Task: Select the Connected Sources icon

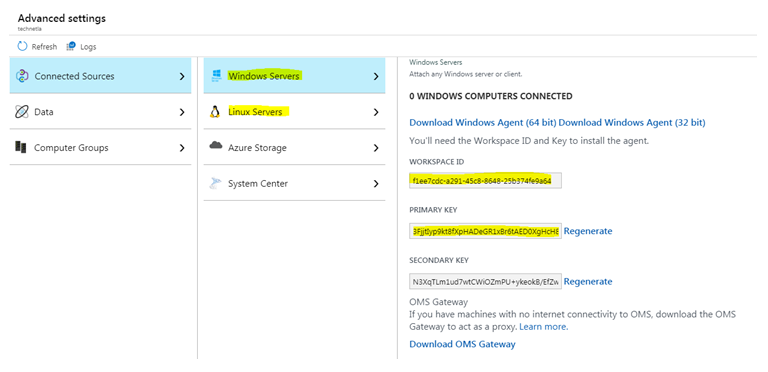Action: point(22,76)
